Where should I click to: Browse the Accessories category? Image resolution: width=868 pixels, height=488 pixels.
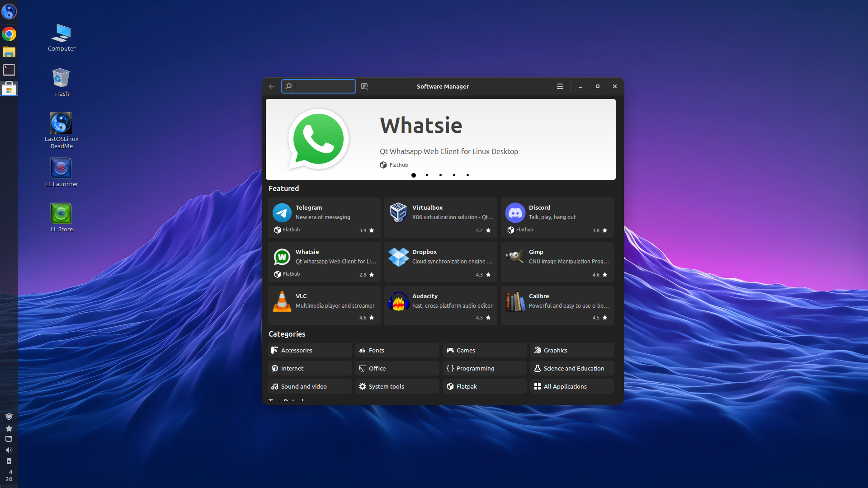coord(309,350)
